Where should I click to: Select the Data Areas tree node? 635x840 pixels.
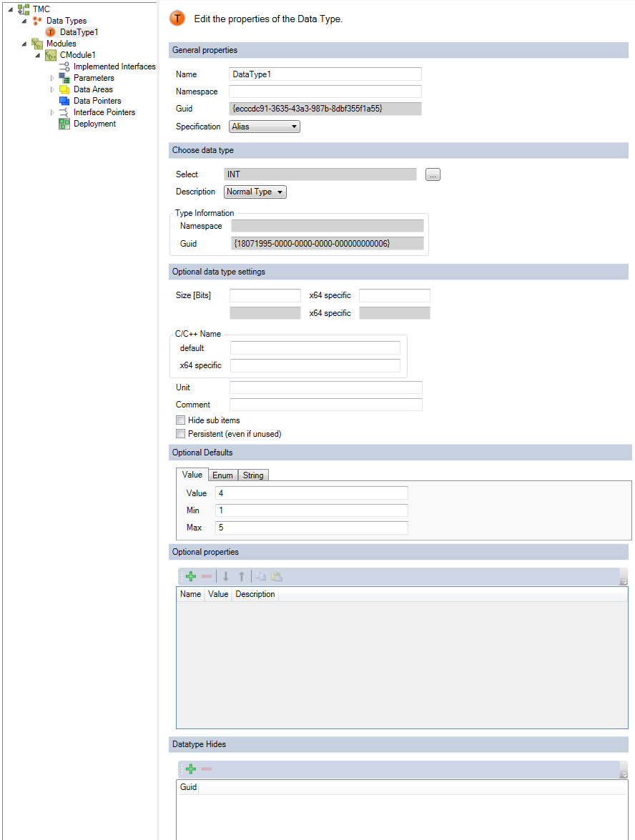[93, 89]
